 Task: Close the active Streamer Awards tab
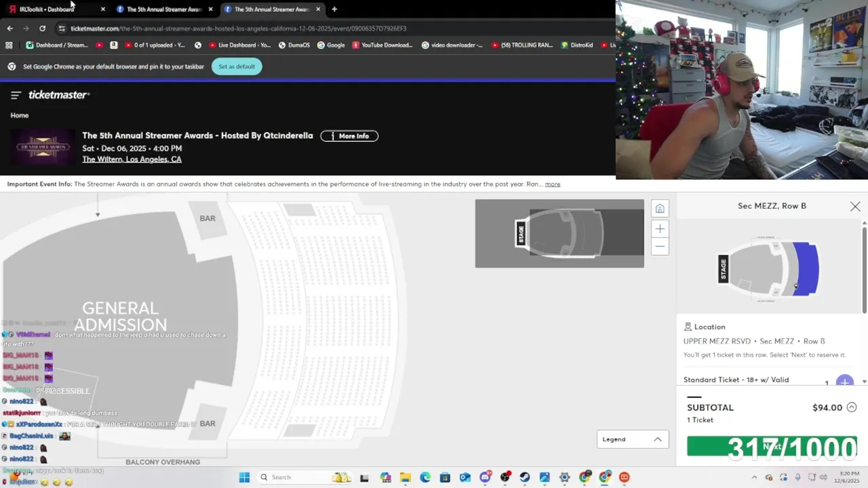click(318, 9)
